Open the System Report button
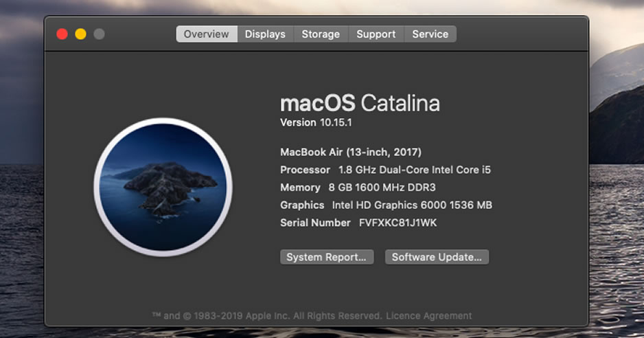644x338 pixels. click(327, 257)
